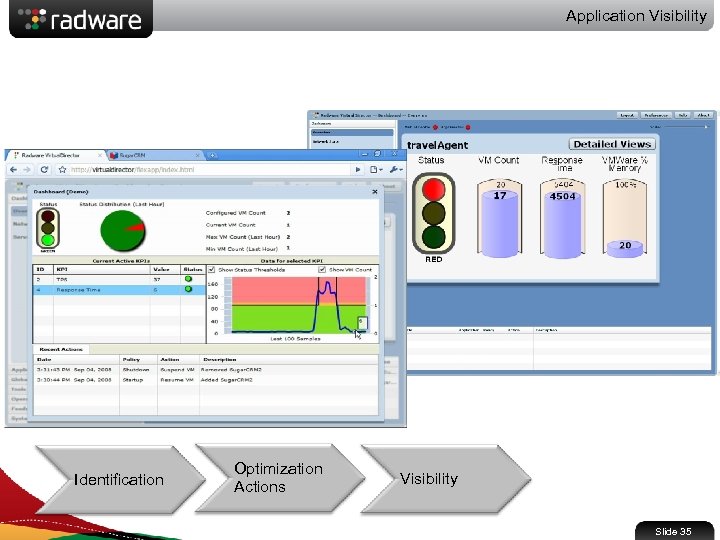Screen dimensions: 720x540
Task: Click the Help button in back window
Action: pyautogui.click(x=683, y=115)
